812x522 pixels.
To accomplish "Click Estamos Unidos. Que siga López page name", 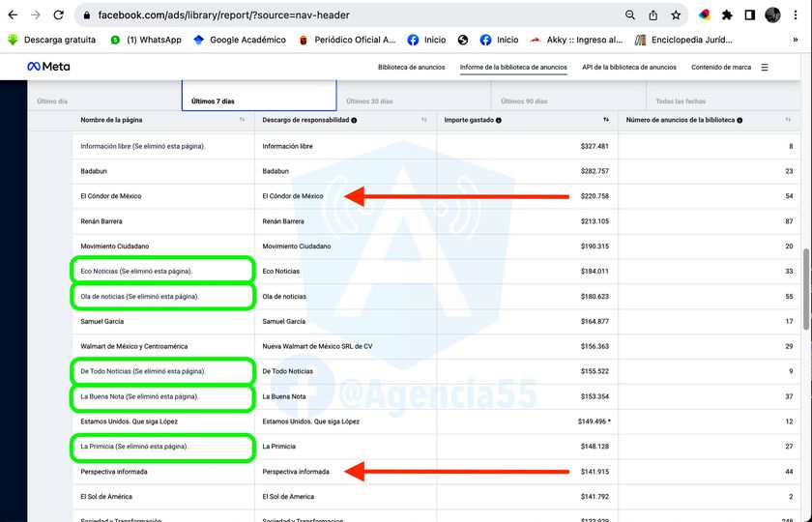I will pos(129,421).
